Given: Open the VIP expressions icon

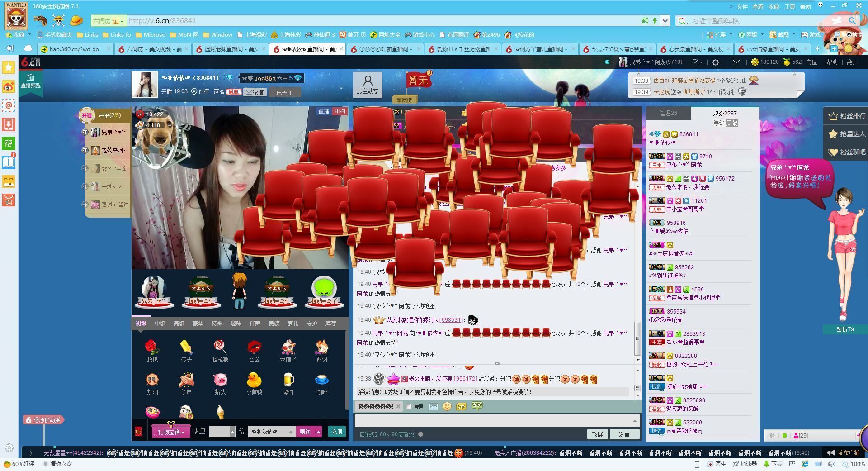Looking at the screenshot, I should [x=461, y=406].
